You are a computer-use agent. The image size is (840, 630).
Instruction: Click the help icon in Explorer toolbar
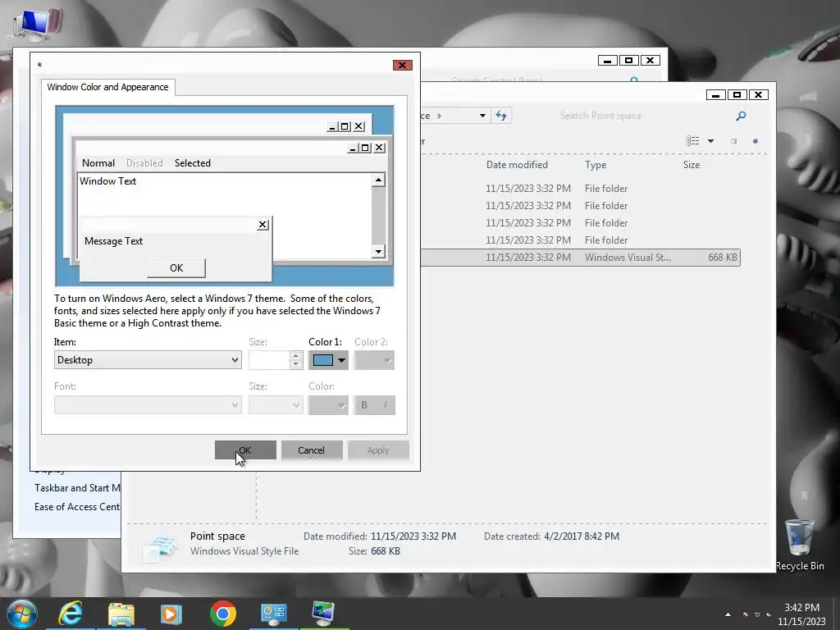[x=756, y=141]
